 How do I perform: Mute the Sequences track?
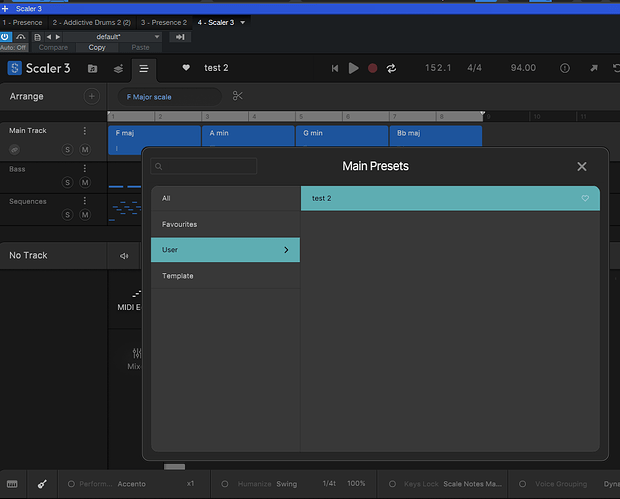(x=85, y=215)
